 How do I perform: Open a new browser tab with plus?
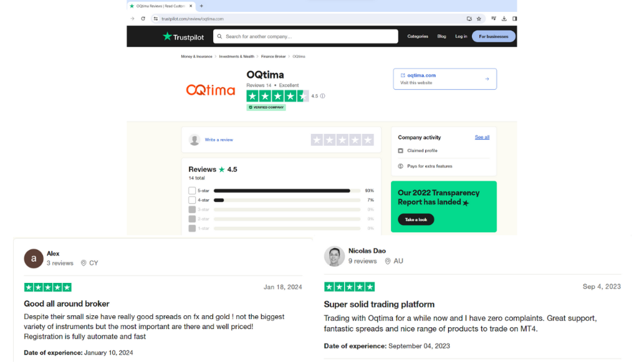pos(201,6)
